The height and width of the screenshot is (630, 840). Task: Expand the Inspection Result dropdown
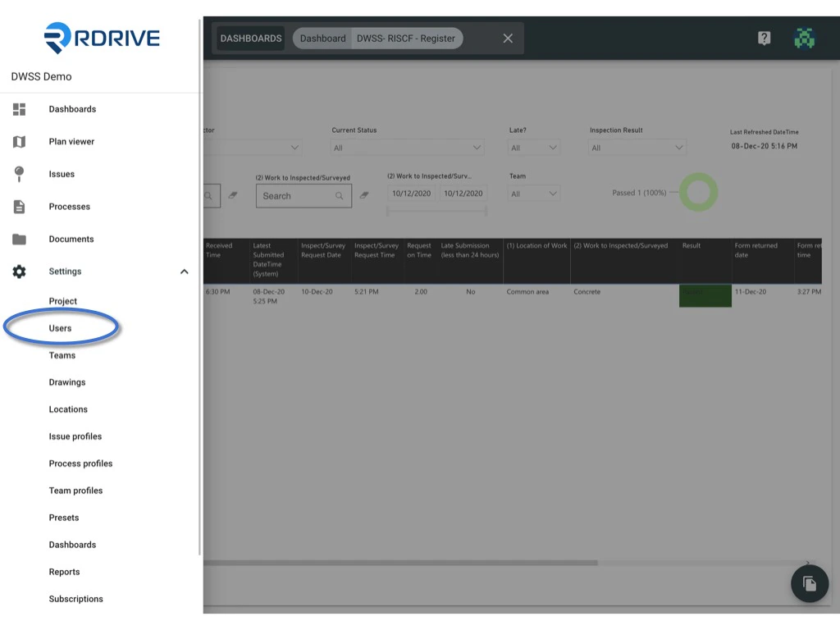coord(637,148)
